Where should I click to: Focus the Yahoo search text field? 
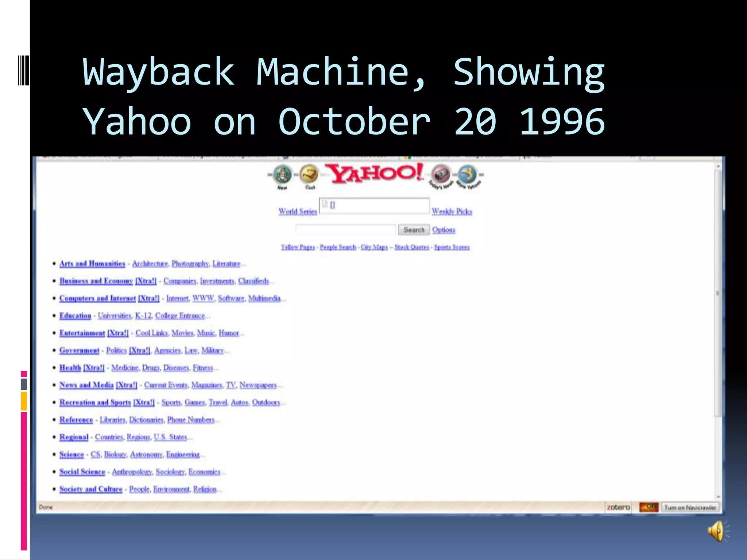click(x=345, y=230)
